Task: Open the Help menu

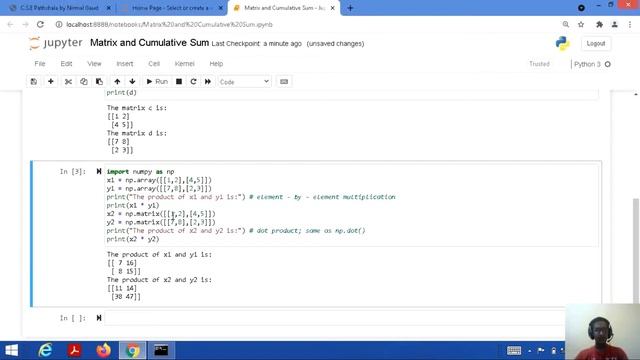Action: (x=216, y=64)
